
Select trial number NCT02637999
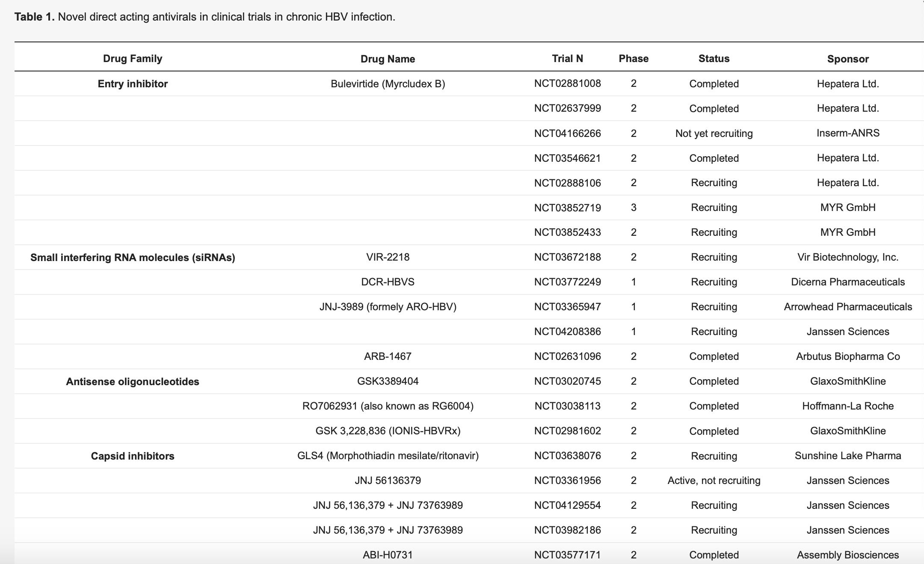tap(568, 108)
